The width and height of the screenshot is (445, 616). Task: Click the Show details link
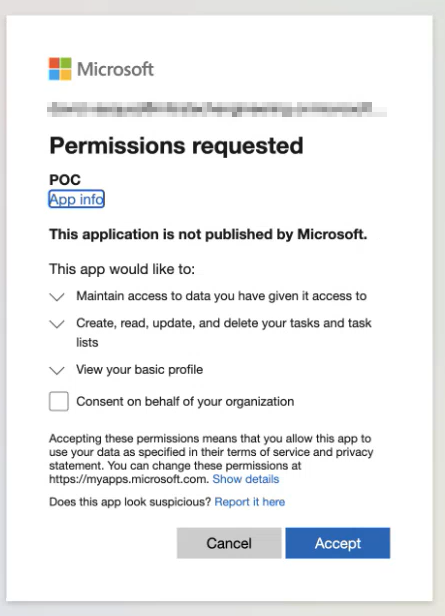246,479
